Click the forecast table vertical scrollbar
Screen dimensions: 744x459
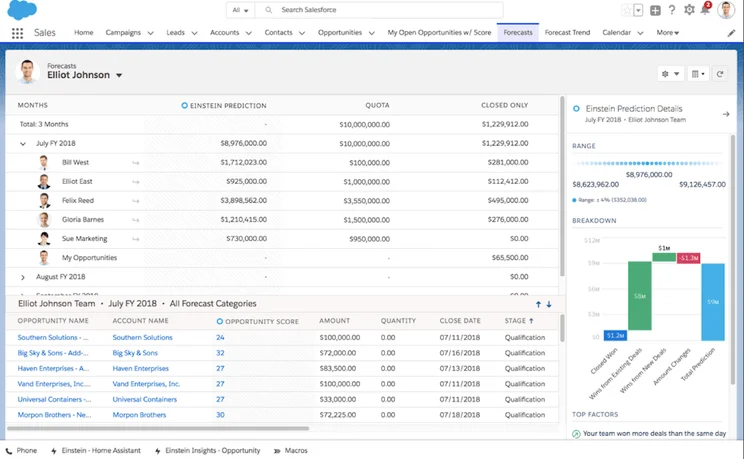coord(562,186)
